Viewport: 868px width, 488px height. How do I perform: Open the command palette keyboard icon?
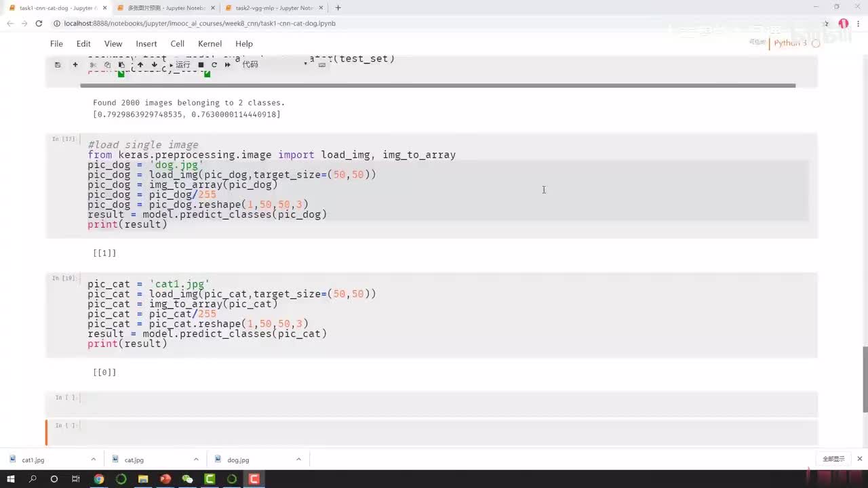pos(322,65)
